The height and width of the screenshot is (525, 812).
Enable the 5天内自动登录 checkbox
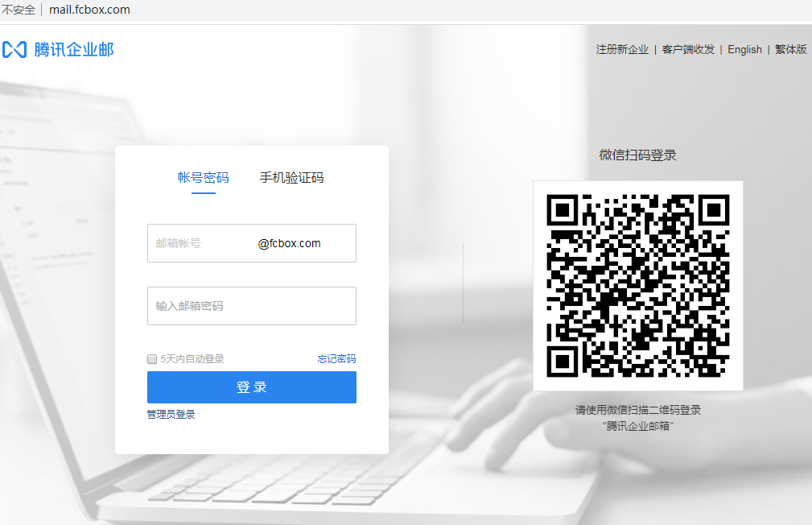tap(151, 358)
